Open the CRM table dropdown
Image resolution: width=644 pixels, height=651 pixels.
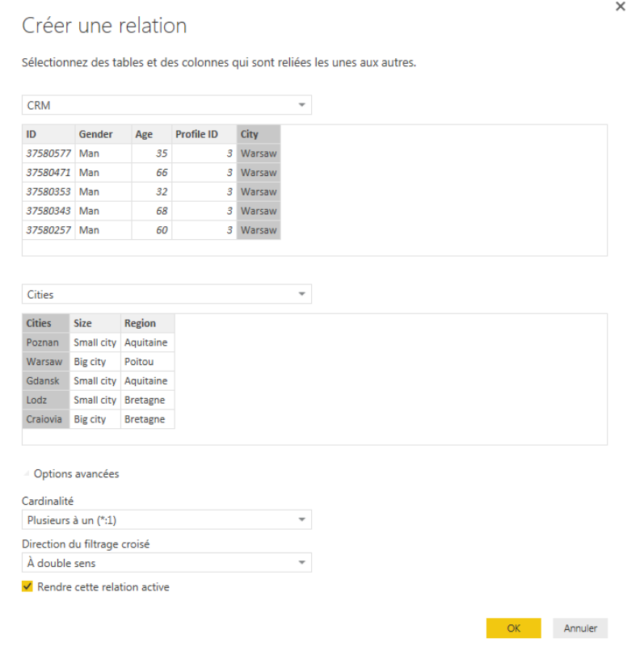coord(166,105)
